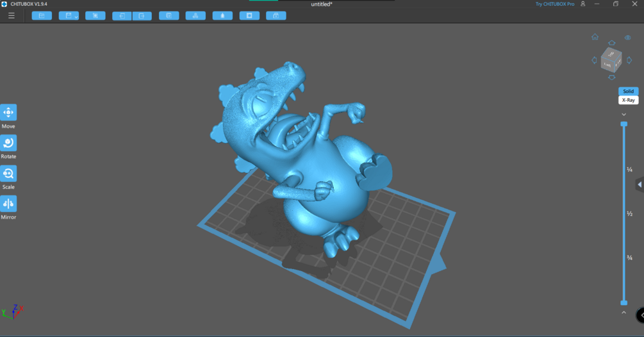This screenshot has width=644, height=337.
Task: Expand the Save button dropdown arrow
Action: pyautogui.click(x=76, y=17)
